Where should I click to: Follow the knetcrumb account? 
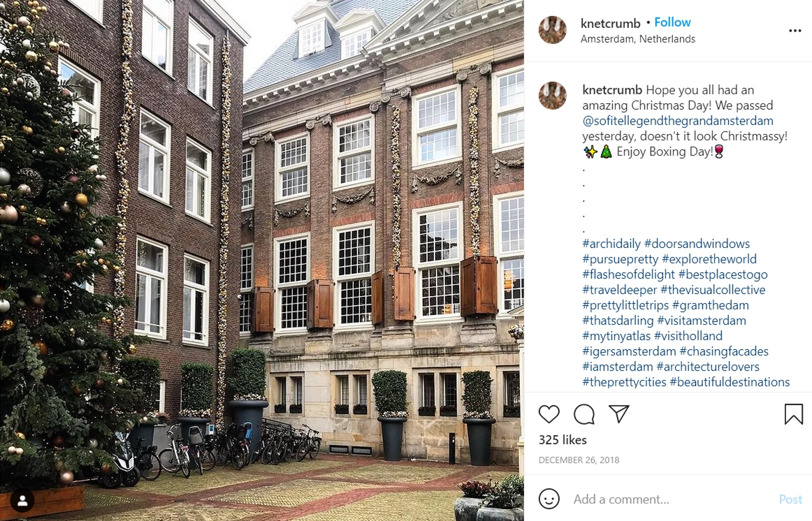[672, 22]
